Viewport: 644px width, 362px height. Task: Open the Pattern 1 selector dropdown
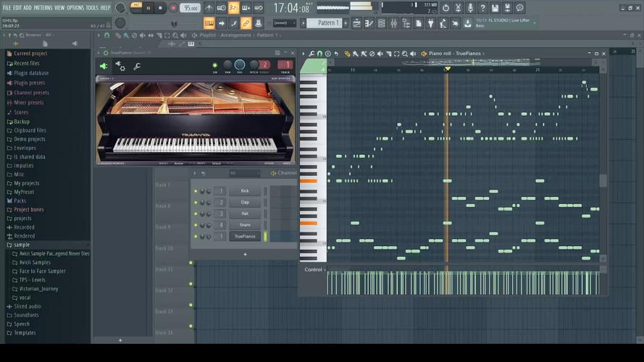click(327, 23)
